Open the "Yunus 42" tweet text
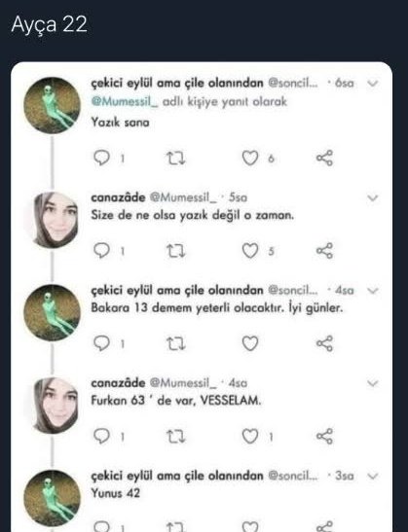Image resolution: width=408 pixels, height=532 pixels. point(116,493)
